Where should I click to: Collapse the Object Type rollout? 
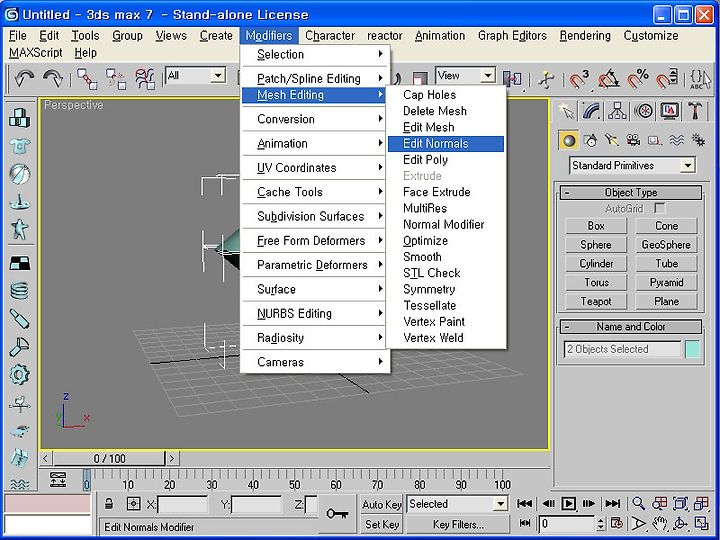pos(631,192)
